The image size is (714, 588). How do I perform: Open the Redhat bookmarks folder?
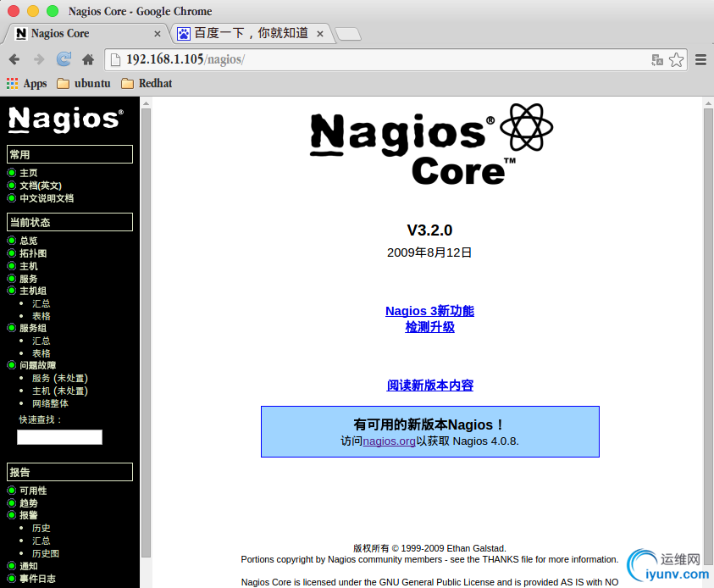click(x=147, y=83)
